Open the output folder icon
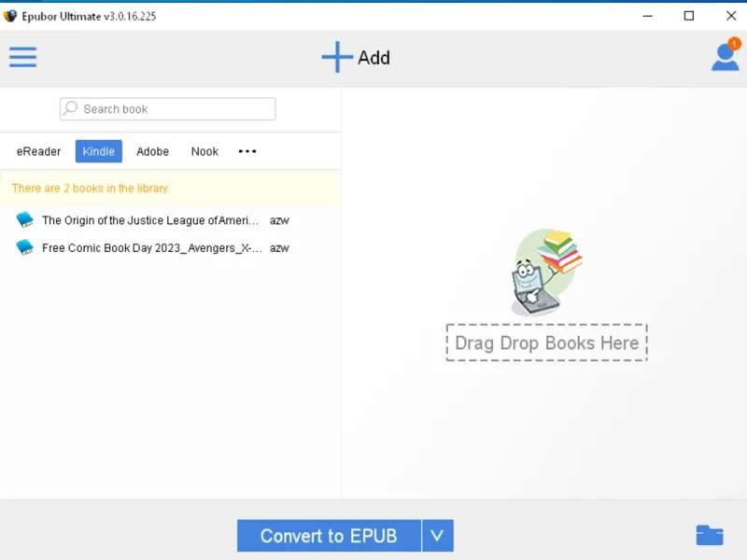 pos(710,535)
